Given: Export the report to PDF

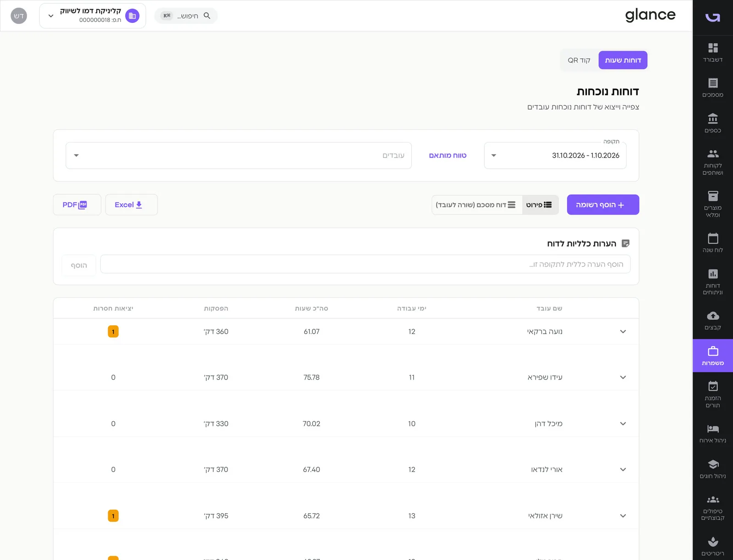Looking at the screenshot, I should pyautogui.click(x=77, y=205).
